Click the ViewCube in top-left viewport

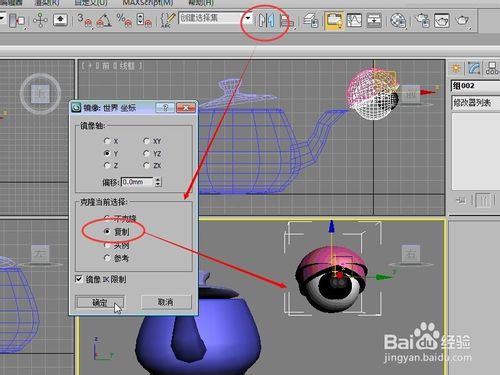tap(40, 94)
